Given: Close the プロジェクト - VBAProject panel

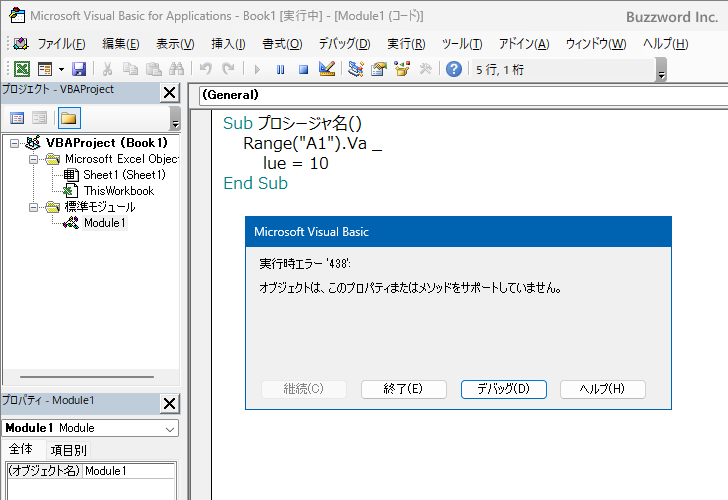Looking at the screenshot, I should pyautogui.click(x=169, y=93).
